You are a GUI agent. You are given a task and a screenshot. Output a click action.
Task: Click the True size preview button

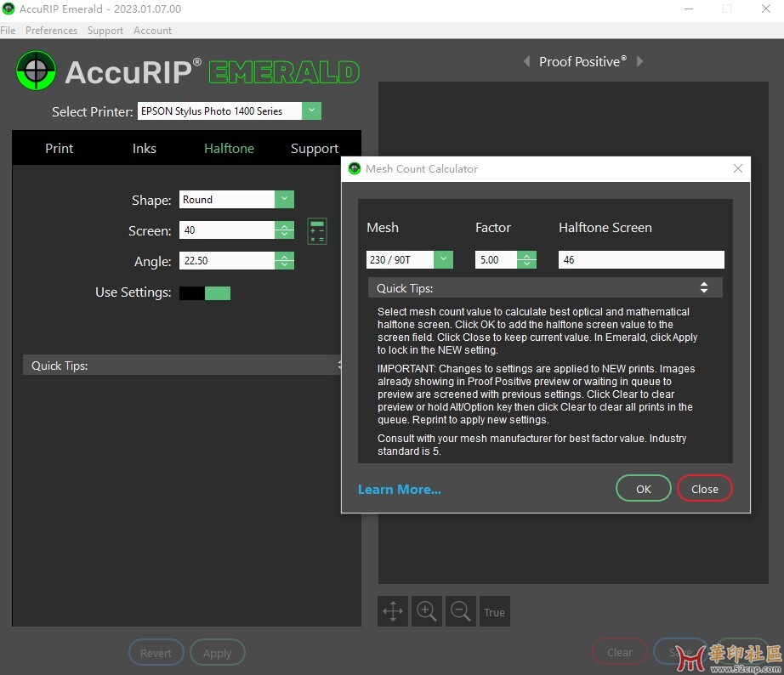tap(495, 611)
